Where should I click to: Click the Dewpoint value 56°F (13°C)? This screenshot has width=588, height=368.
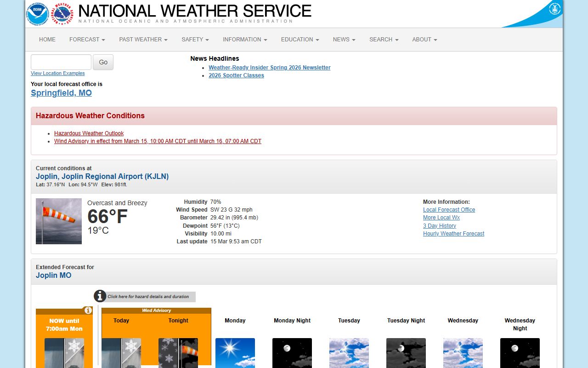225,226
